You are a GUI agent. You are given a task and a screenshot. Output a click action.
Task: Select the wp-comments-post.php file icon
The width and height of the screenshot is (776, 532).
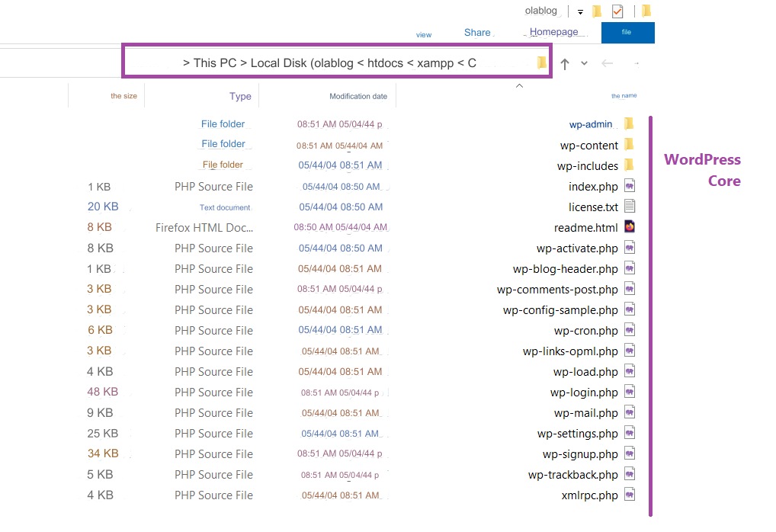[630, 289]
